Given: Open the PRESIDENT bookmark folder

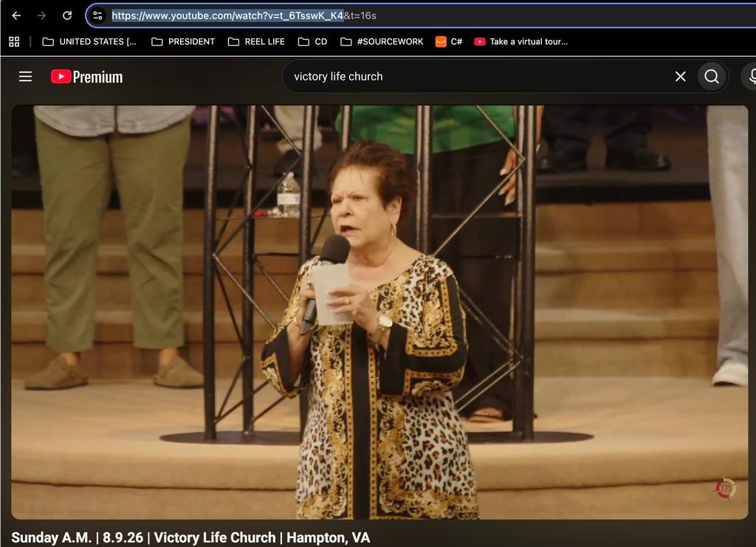Looking at the screenshot, I should coord(183,42).
